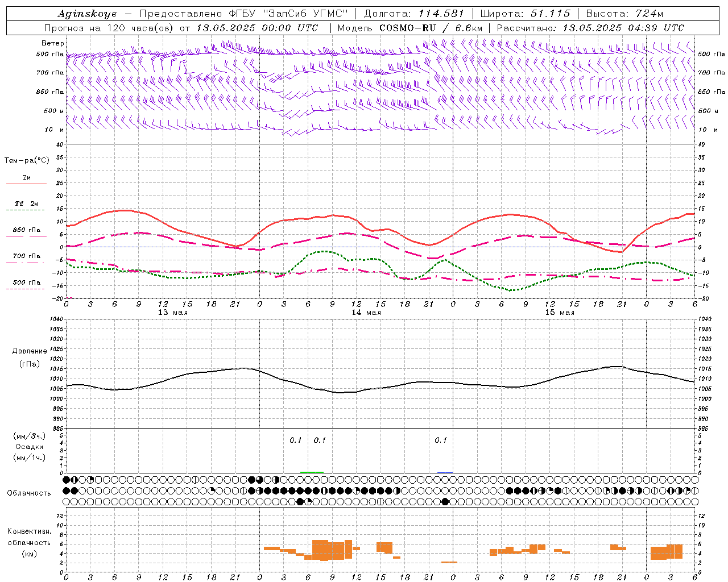Click the station name Aginskoye in header

click(87, 14)
